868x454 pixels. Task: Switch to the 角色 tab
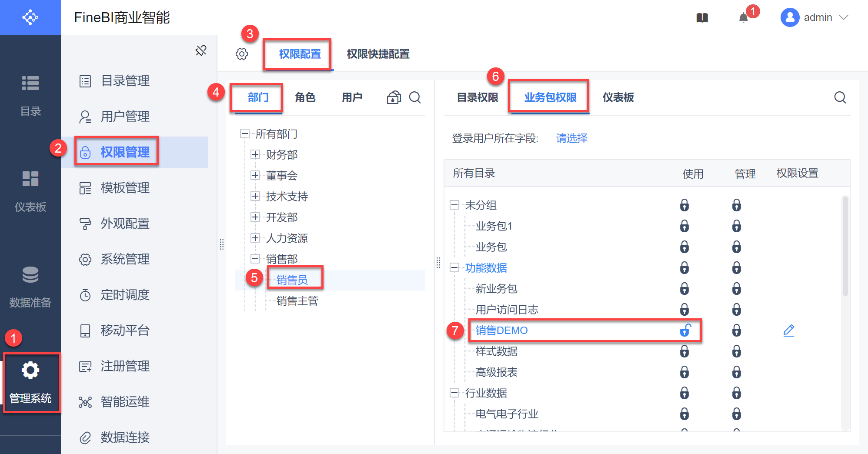(x=305, y=97)
